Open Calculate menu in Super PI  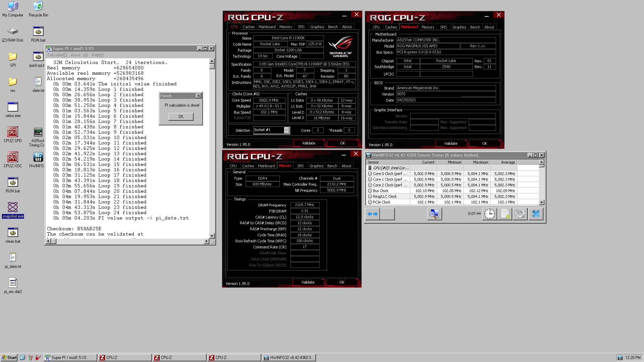pos(57,55)
